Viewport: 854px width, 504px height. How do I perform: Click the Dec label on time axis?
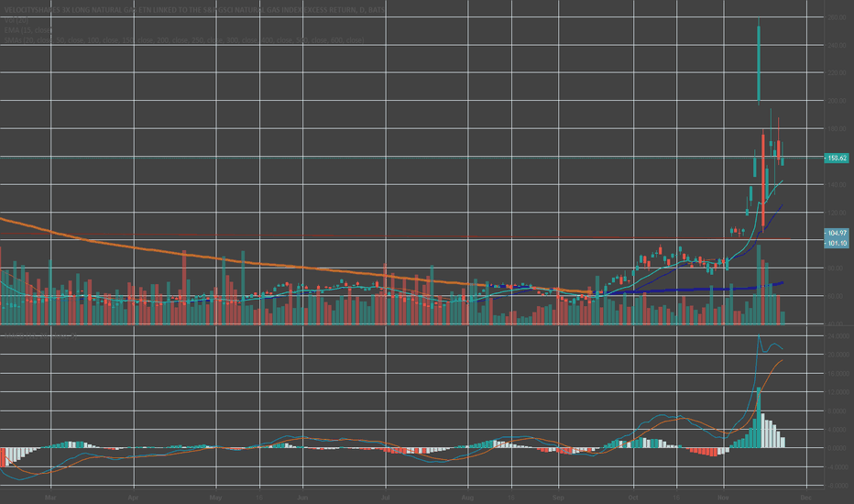pos(806,498)
